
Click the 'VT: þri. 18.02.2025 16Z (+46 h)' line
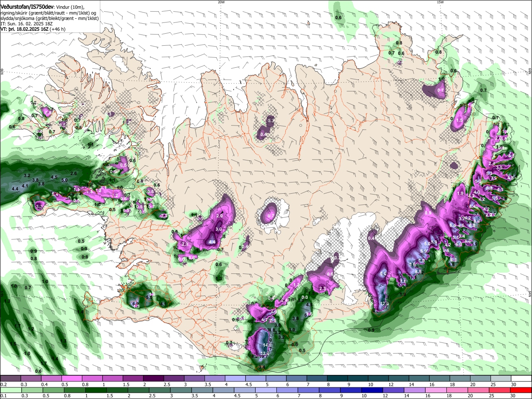(x=33, y=29)
